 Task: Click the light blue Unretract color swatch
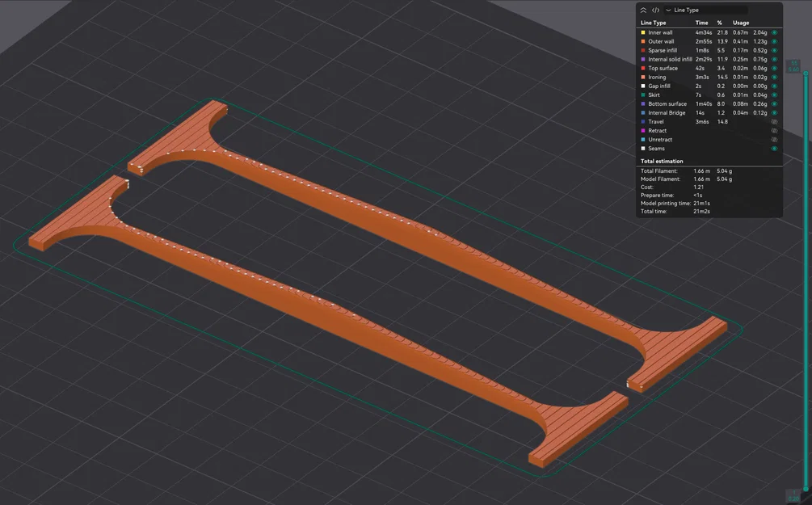tap(643, 140)
